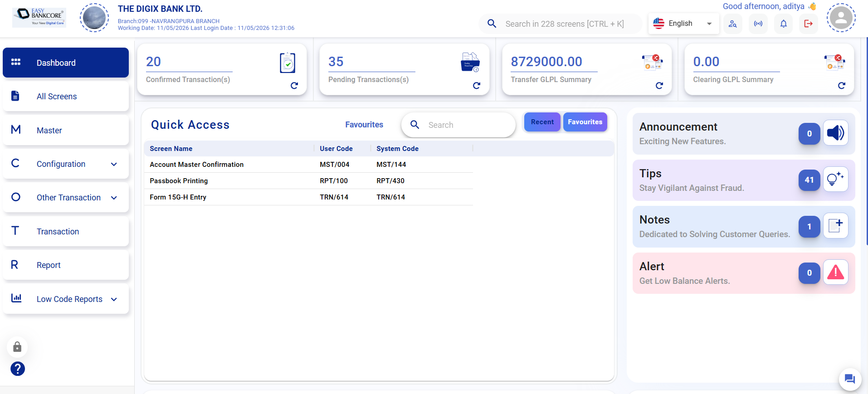
Task: Open the Notes add-note icon
Action: 835,226
